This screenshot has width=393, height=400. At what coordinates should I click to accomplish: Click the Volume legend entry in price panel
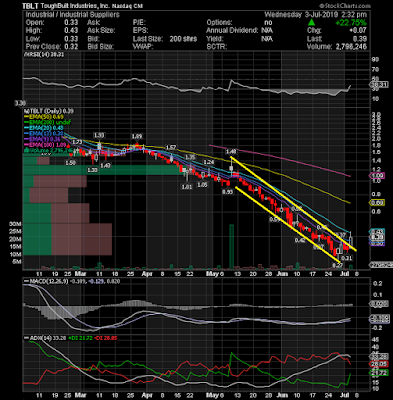(48, 150)
